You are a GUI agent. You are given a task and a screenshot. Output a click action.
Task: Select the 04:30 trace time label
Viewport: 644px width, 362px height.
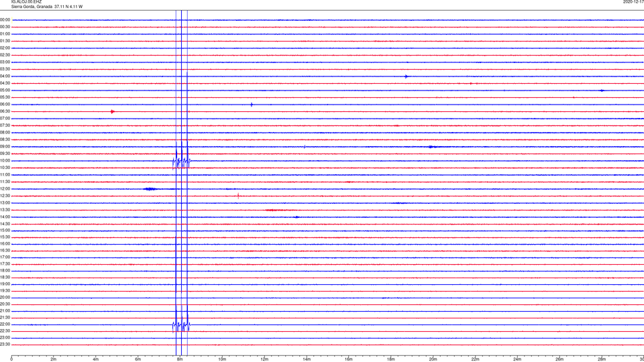pyautogui.click(x=5, y=83)
